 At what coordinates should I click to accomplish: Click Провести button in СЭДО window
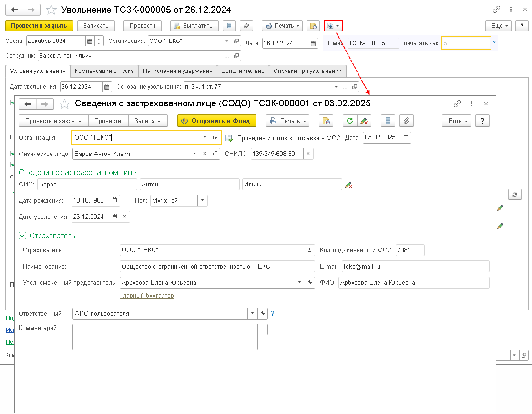108,121
